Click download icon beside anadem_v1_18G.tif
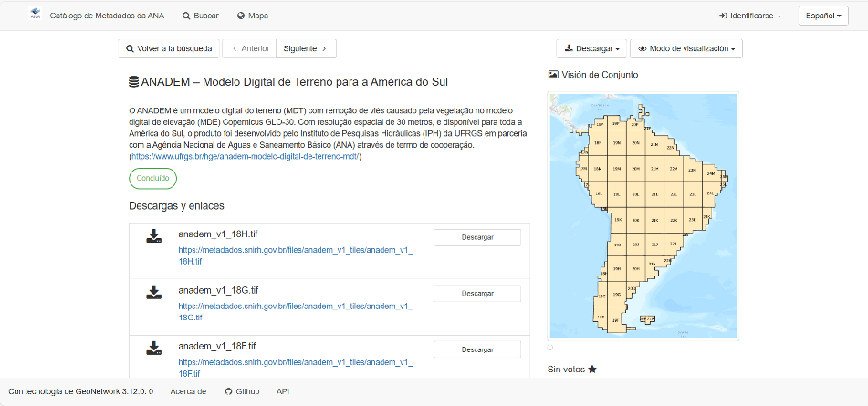The height and width of the screenshot is (406, 868). (x=154, y=293)
